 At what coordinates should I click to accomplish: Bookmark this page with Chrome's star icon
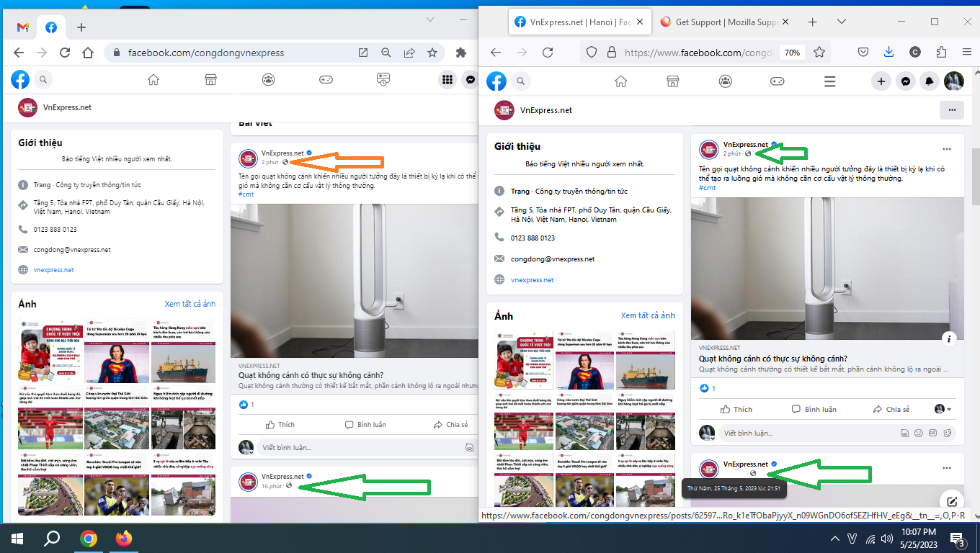(x=432, y=53)
